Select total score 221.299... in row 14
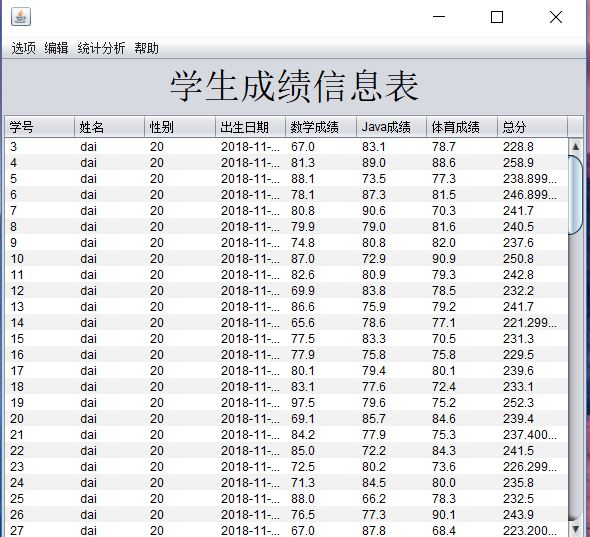 tap(532, 323)
